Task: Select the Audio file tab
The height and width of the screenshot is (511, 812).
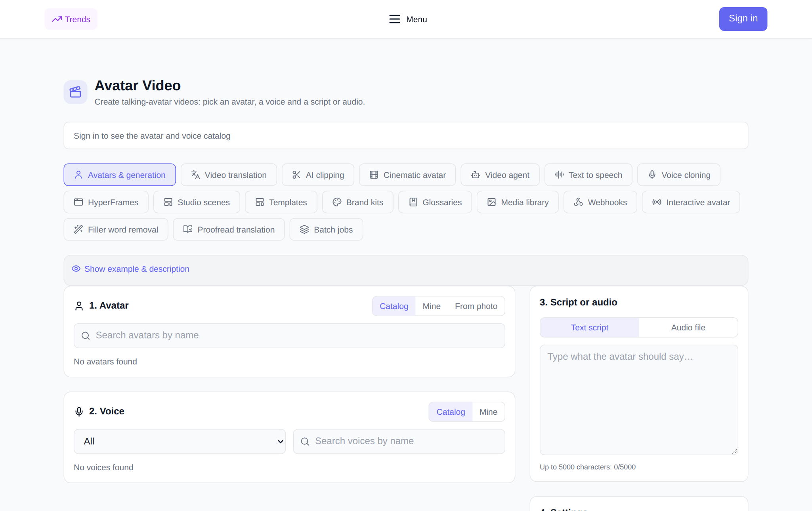Action: click(688, 327)
